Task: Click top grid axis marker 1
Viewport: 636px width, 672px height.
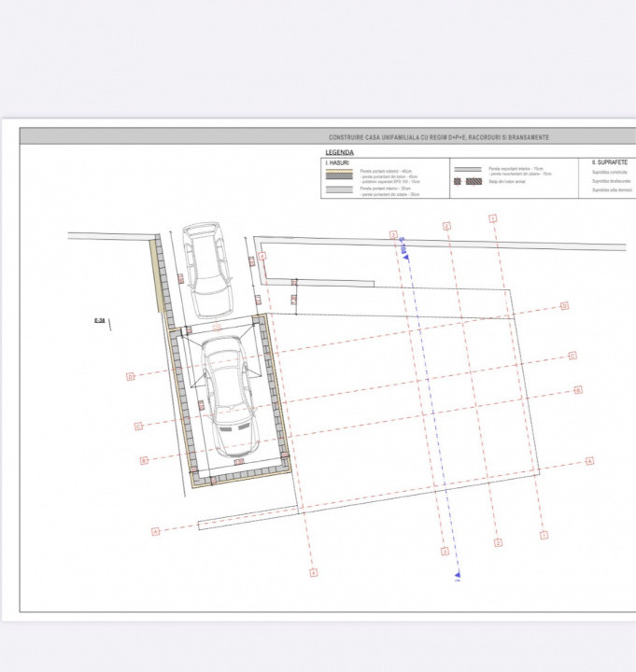Action: pos(492,218)
